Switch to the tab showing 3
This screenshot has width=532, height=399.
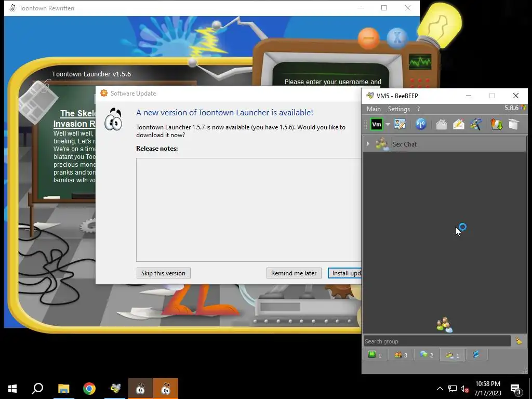(x=401, y=355)
